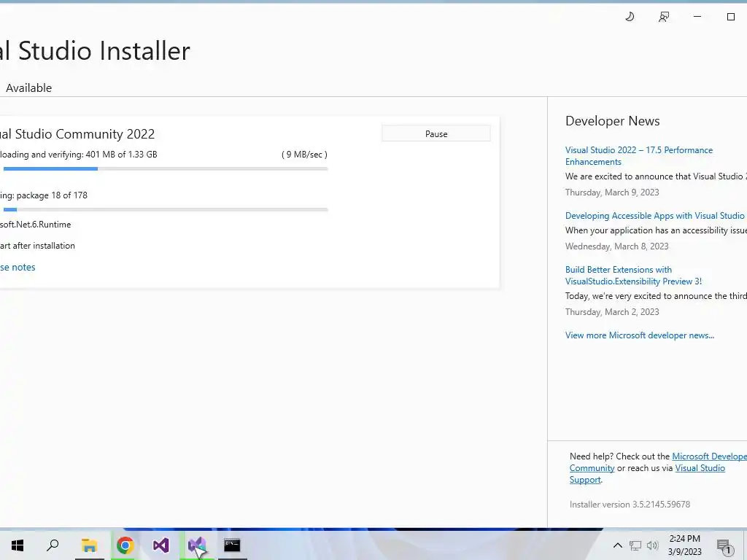Open the notification center icon

tap(724, 546)
